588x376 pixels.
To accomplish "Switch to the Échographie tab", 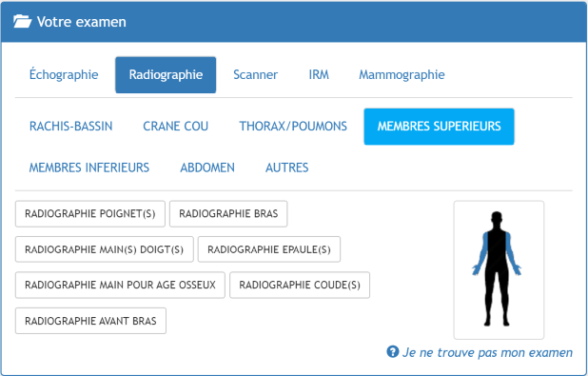I will click(64, 74).
